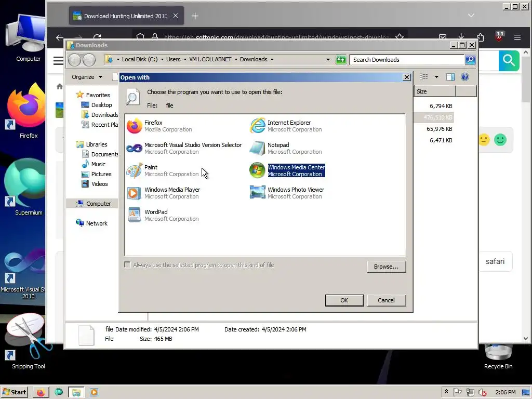Open the Music library
The height and width of the screenshot is (399, 532).
click(x=94, y=164)
